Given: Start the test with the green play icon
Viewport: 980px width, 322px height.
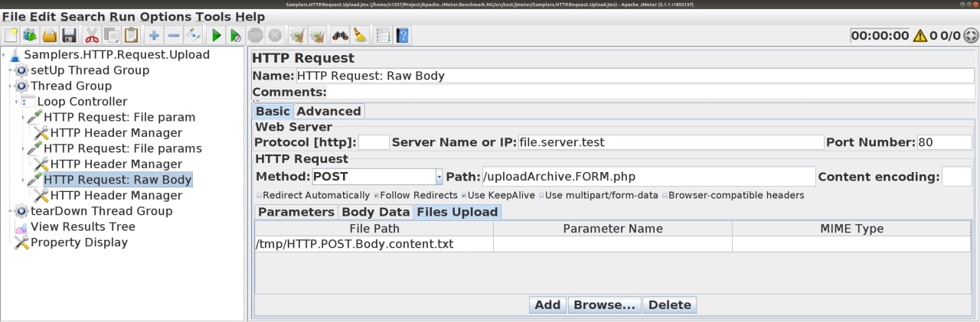Looking at the screenshot, I should click(217, 35).
